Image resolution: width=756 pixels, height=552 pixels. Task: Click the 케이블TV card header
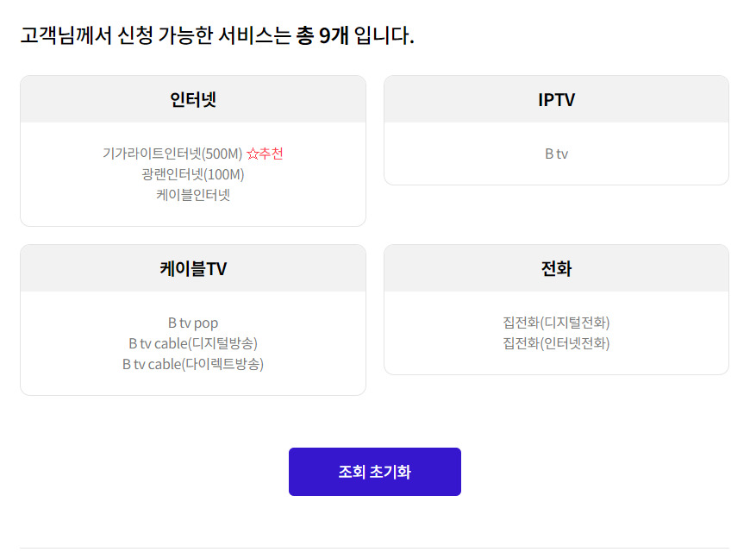pyautogui.click(x=193, y=268)
